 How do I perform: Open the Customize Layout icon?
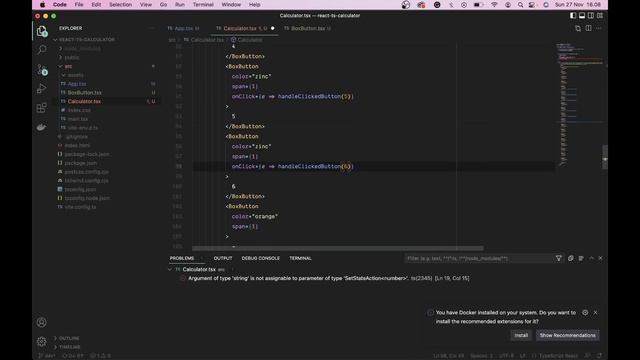tap(600, 16)
